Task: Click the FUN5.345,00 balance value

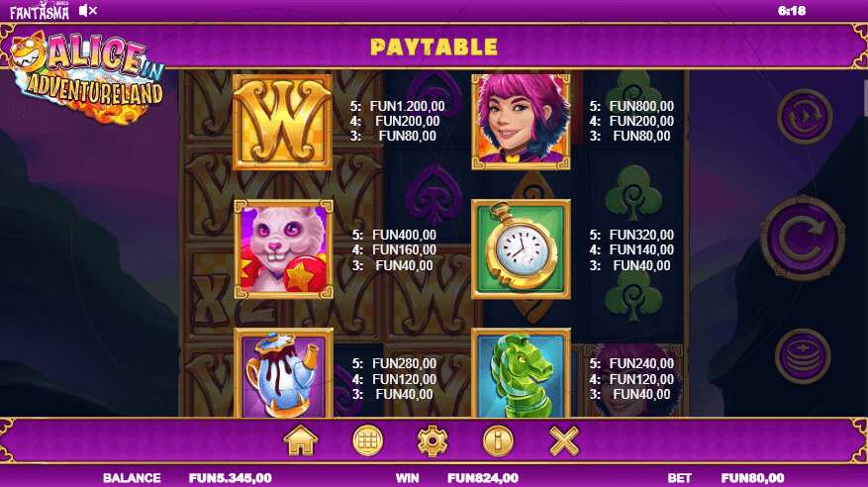Action: [x=231, y=478]
